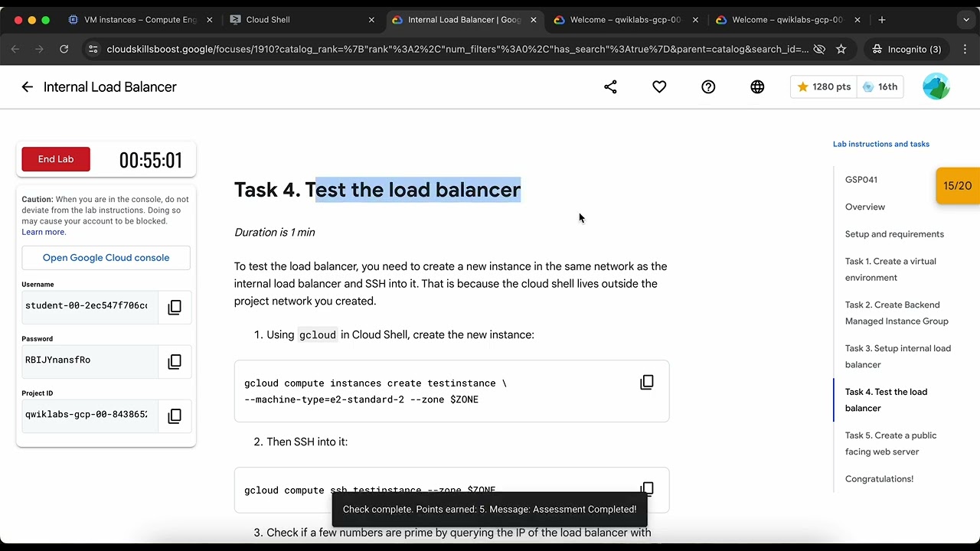The image size is (980, 551).
Task: Click the Lab instructions and tasks heading
Action: pos(881,144)
